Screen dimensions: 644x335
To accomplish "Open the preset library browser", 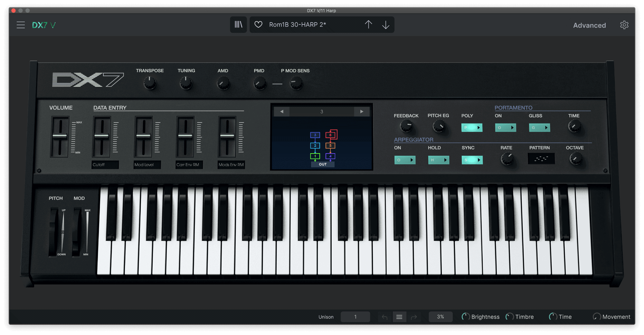I will (x=238, y=24).
